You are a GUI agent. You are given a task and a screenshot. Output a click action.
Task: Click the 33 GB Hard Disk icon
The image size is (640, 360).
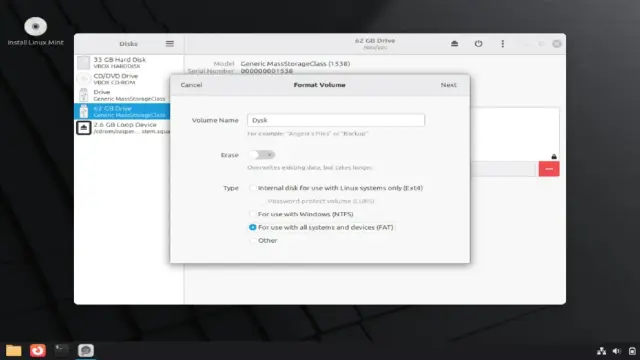[x=84, y=62]
